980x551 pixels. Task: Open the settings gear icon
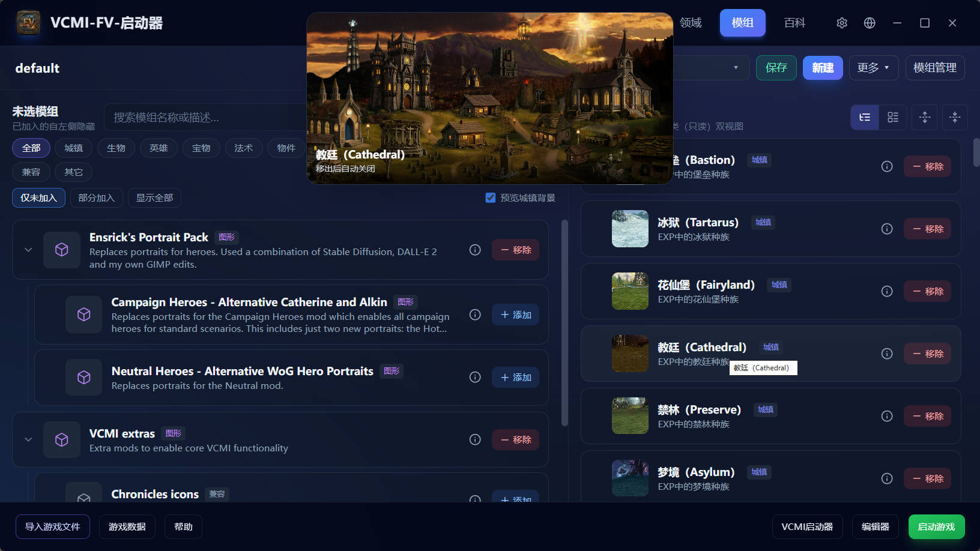pyautogui.click(x=842, y=23)
